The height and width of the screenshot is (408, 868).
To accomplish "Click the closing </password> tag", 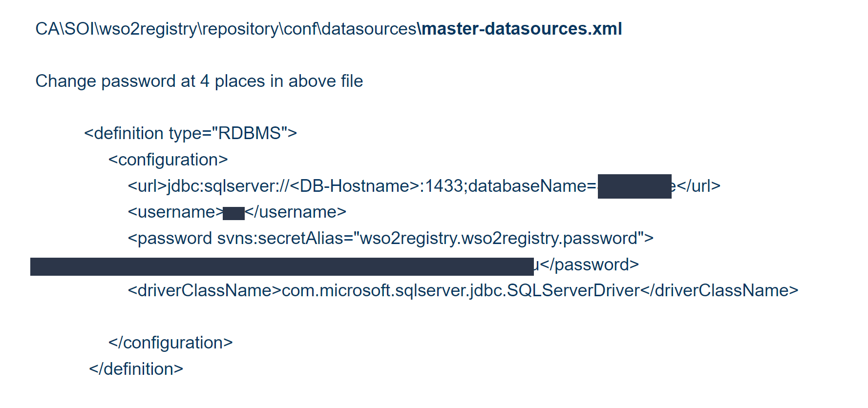I will 590,265.
